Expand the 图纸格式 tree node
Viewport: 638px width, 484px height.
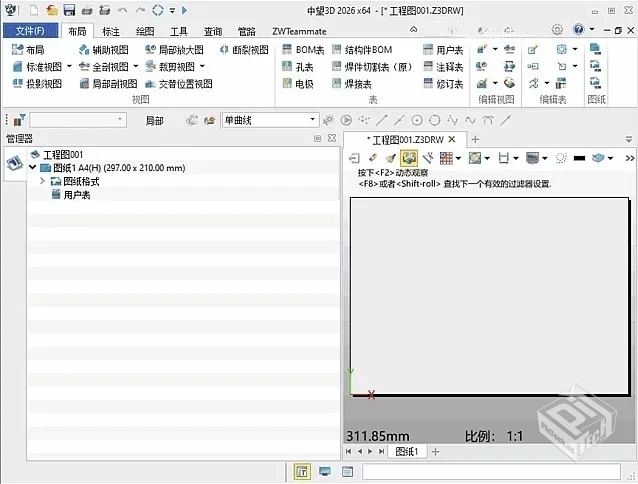42,181
